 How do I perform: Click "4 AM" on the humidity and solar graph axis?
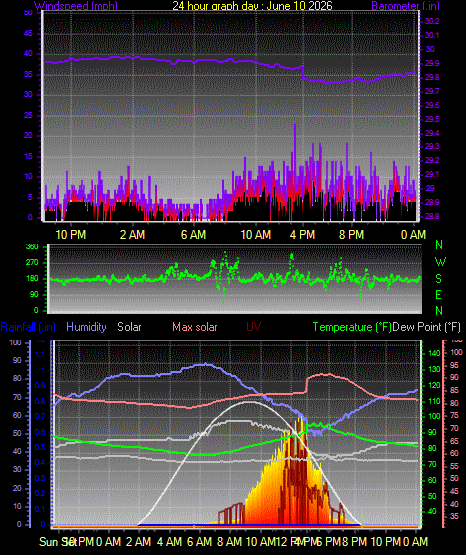(169, 542)
